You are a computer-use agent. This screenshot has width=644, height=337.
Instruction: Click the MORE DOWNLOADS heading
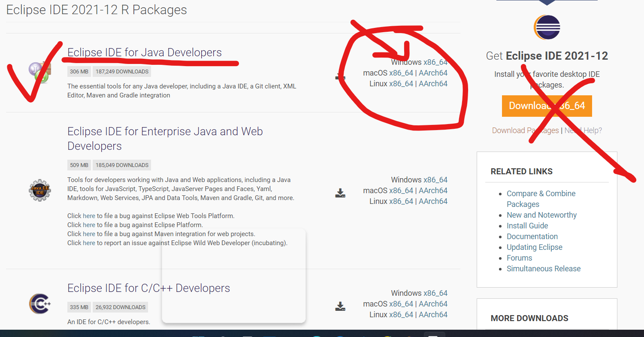click(x=529, y=318)
